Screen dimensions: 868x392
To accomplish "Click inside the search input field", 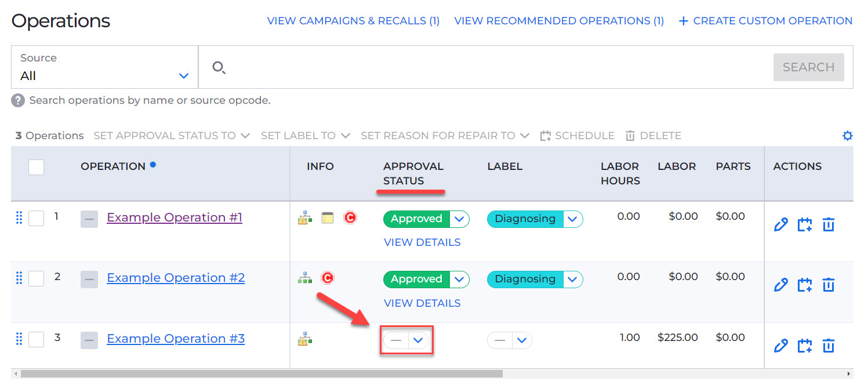I will coord(464,67).
